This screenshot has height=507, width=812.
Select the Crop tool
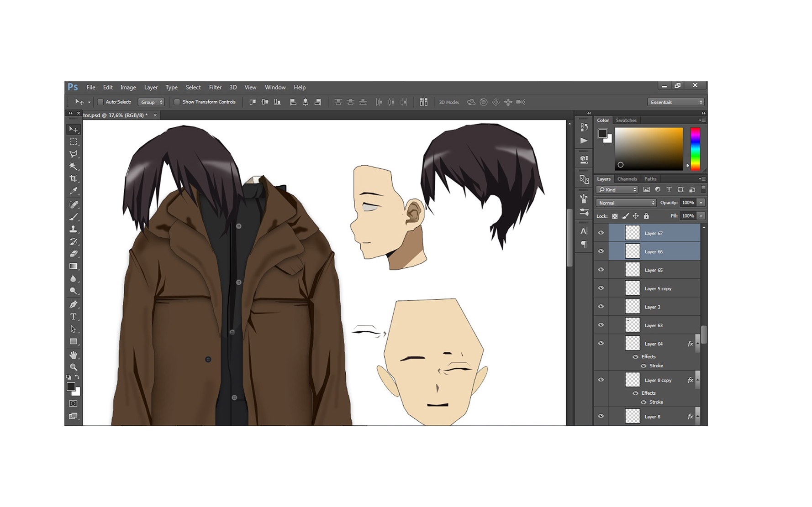tap(74, 179)
